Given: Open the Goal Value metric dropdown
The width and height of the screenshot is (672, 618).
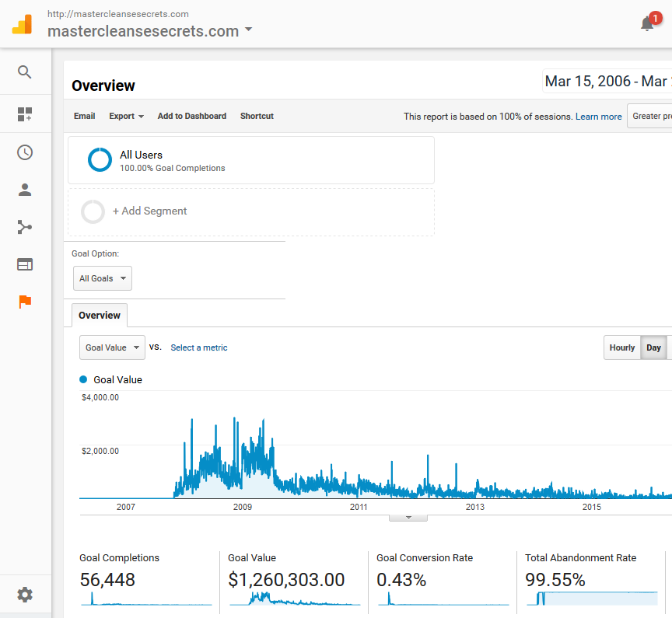Looking at the screenshot, I should (x=112, y=347).
